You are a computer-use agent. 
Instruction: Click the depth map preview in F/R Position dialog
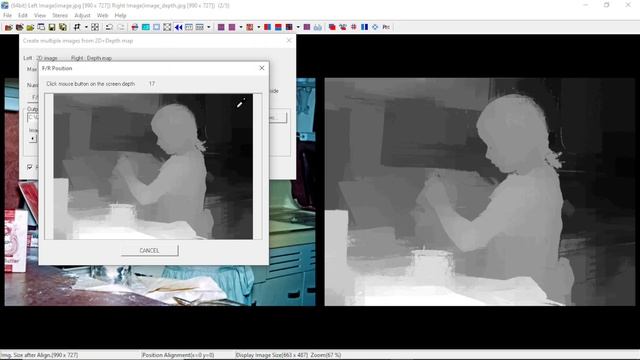[153, 167]
